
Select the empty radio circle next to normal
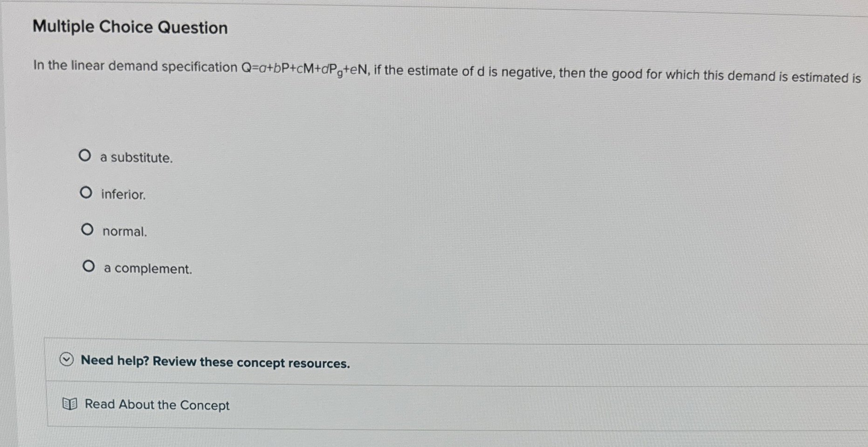(88, 229)
